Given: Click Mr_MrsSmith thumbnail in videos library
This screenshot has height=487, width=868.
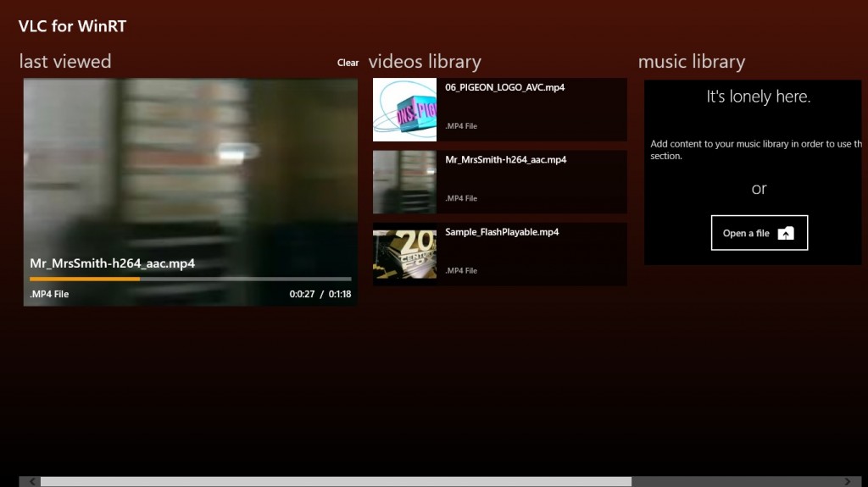Looking at the screenshot, I should [404, 182].
